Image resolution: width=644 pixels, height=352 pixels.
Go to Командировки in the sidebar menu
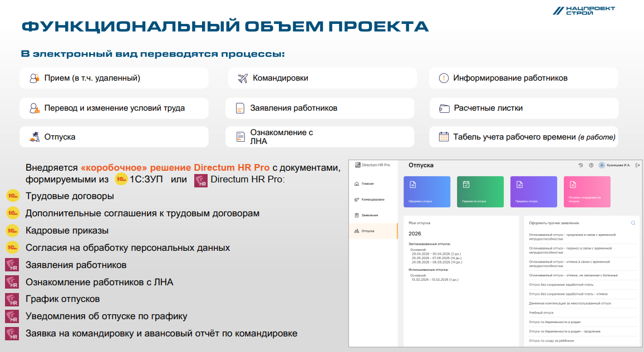tap(372, 199)
